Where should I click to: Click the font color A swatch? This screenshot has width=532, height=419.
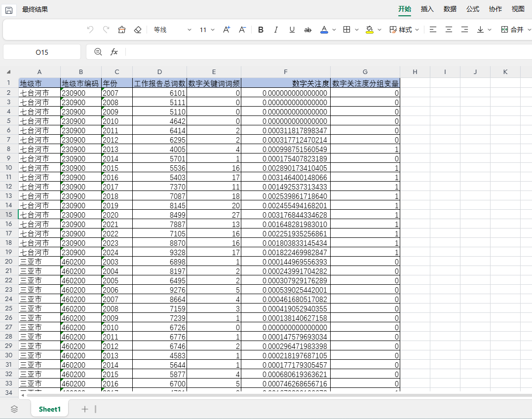(324, 30)
